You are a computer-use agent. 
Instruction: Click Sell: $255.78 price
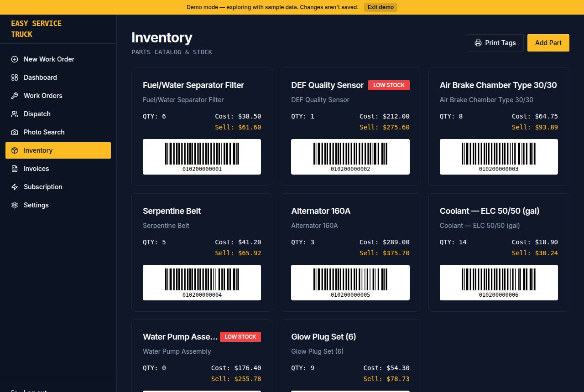pos(236,379)
